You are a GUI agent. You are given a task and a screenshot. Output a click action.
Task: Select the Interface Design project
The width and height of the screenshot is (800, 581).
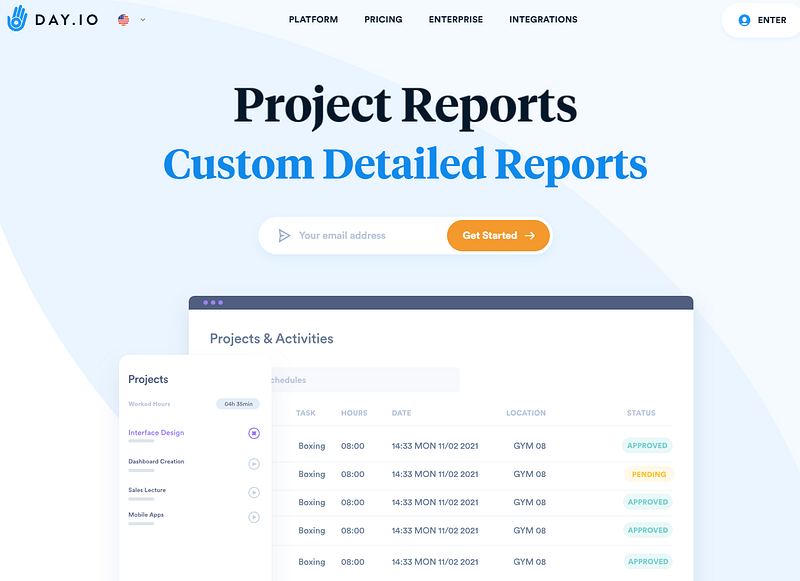[156, 433]
